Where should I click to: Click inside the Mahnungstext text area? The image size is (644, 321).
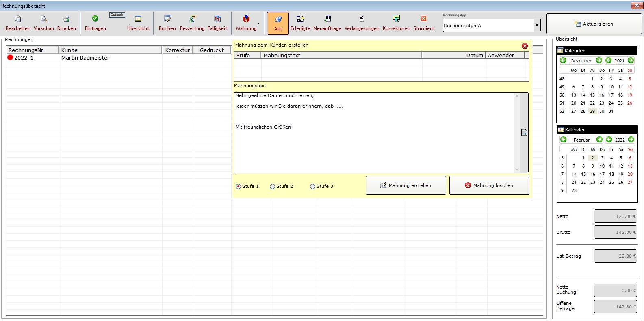tap(374, 133)
